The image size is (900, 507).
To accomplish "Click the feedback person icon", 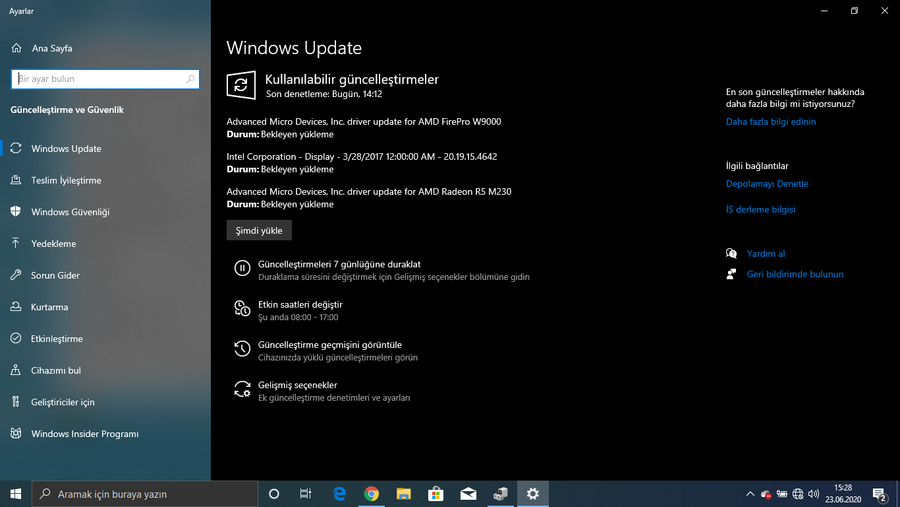I will pyautogui.click(x=731, y=274).
